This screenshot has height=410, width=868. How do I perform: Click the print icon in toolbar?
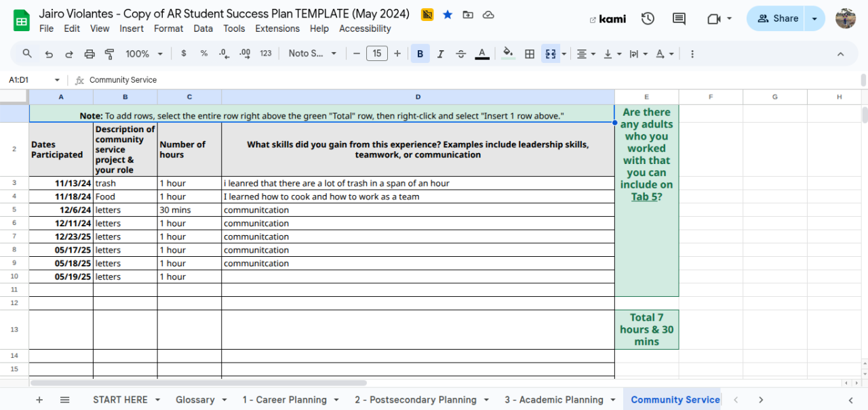tap(89, 54)
